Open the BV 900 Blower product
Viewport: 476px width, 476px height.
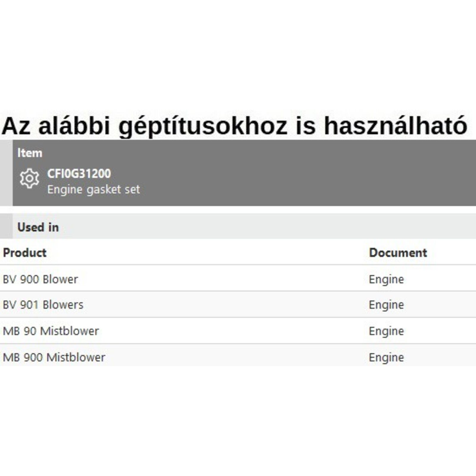[x=40, y=279]
